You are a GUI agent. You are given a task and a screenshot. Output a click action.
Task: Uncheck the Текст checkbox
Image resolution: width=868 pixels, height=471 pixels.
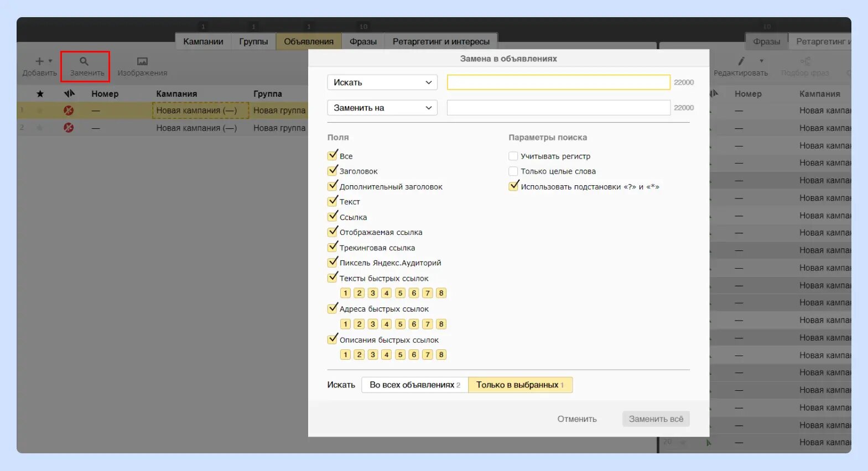(x=332, y=201)
